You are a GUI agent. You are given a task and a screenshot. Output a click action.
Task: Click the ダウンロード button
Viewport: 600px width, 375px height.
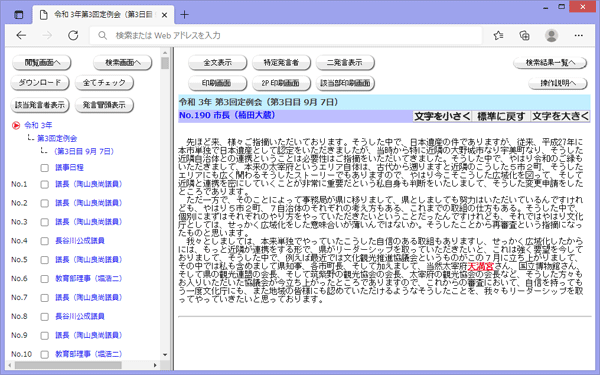(40, 83)
